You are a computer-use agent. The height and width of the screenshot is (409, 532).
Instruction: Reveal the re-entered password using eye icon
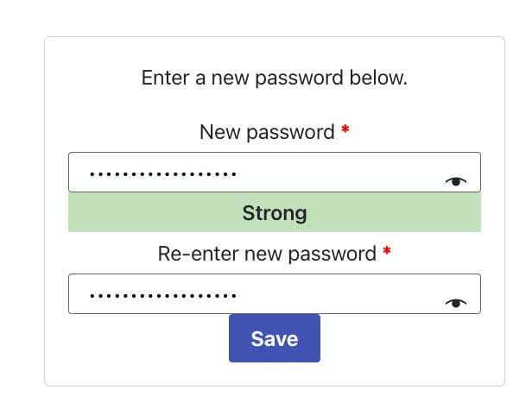click(x=455, y=302)
